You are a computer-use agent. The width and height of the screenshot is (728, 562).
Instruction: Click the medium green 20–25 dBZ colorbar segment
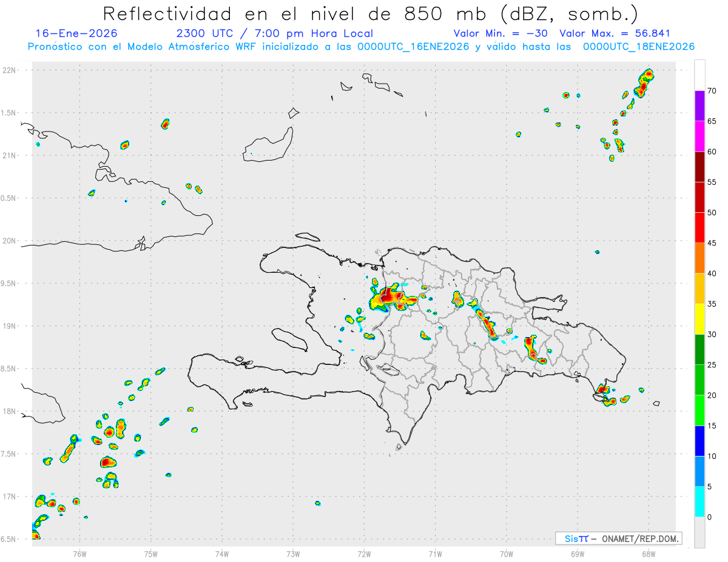(x=699, y=380)
